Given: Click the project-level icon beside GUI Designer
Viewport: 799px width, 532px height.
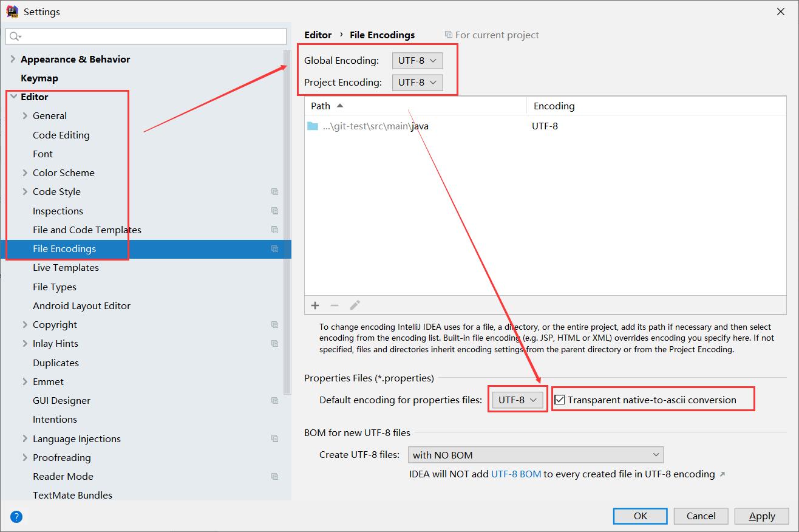Looking at the screenshot, I should tap(275, 401).
